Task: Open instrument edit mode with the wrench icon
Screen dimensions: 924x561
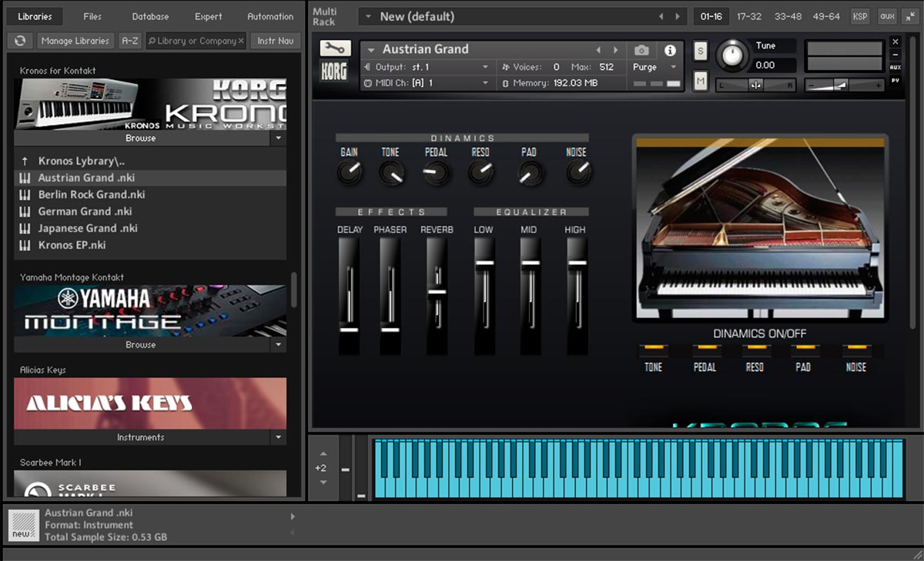Action: coord(335,48)
